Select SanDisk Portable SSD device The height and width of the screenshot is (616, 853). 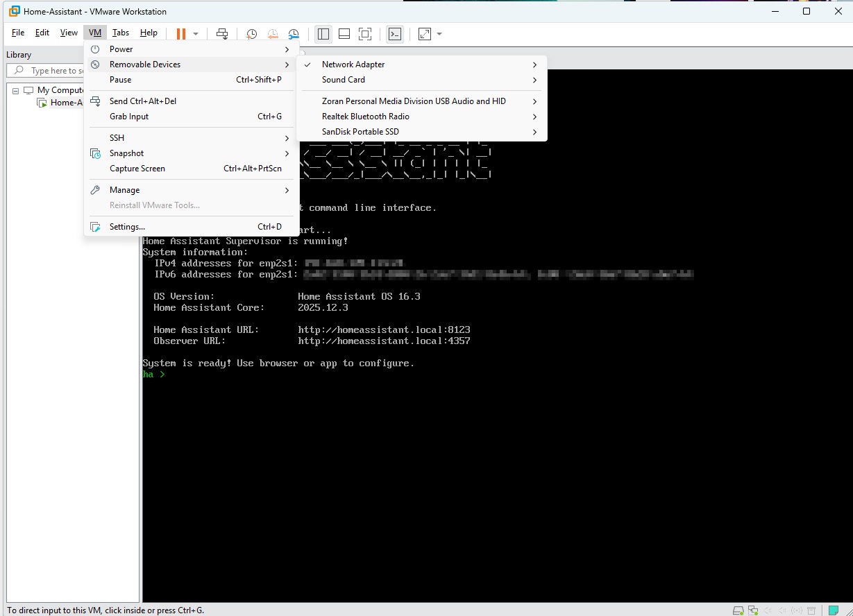tap(421, 132)
